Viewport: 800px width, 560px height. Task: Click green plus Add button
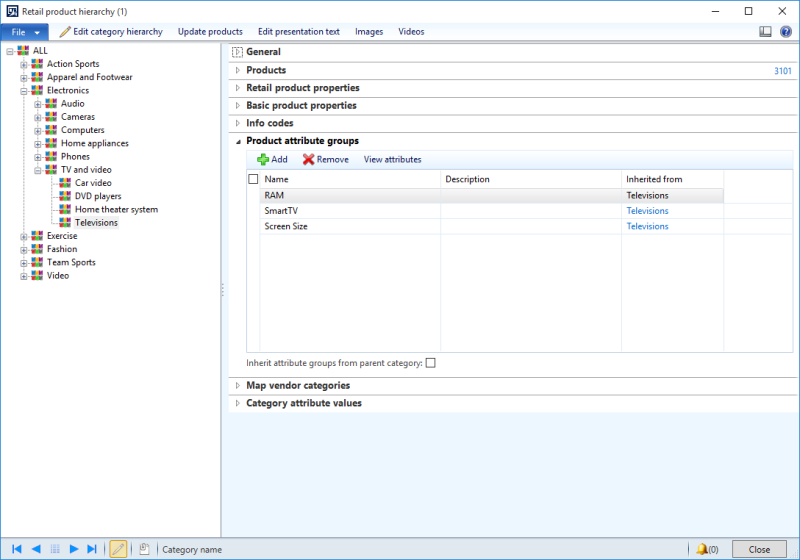(272, 159)
